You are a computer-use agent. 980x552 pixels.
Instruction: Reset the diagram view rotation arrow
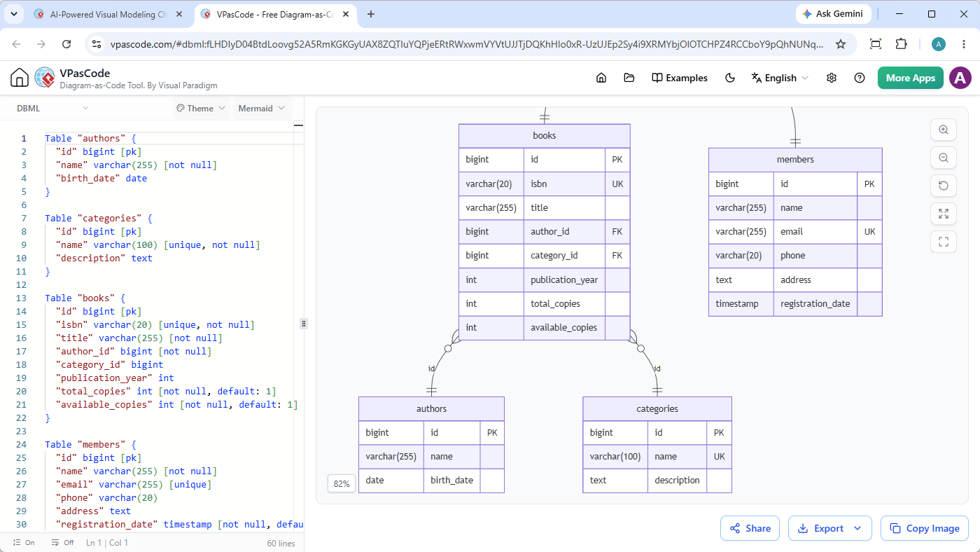943,186
